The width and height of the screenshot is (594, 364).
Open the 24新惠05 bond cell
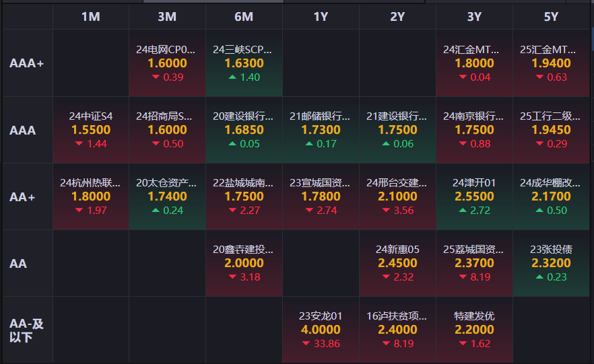tap(397, 263)
